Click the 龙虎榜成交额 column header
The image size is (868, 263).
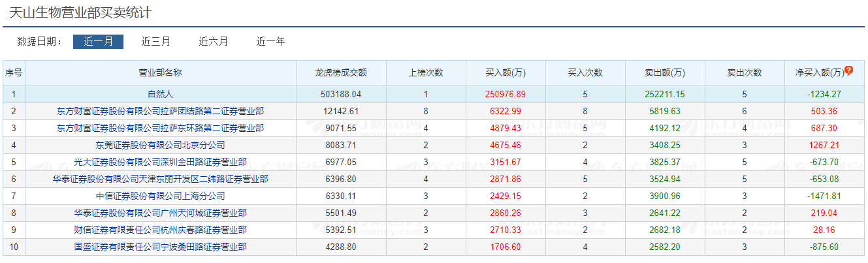click(x=341, y=72)
